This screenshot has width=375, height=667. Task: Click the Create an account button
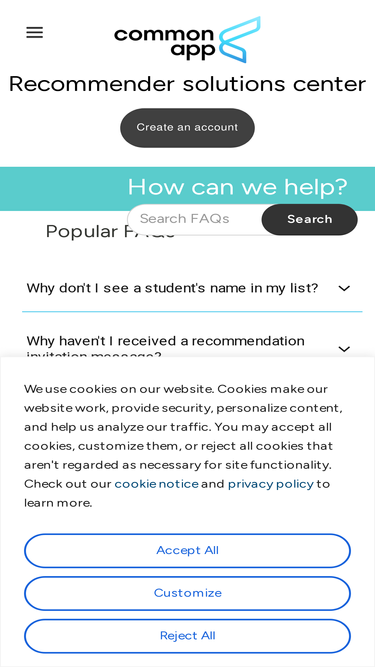point(188,128)
